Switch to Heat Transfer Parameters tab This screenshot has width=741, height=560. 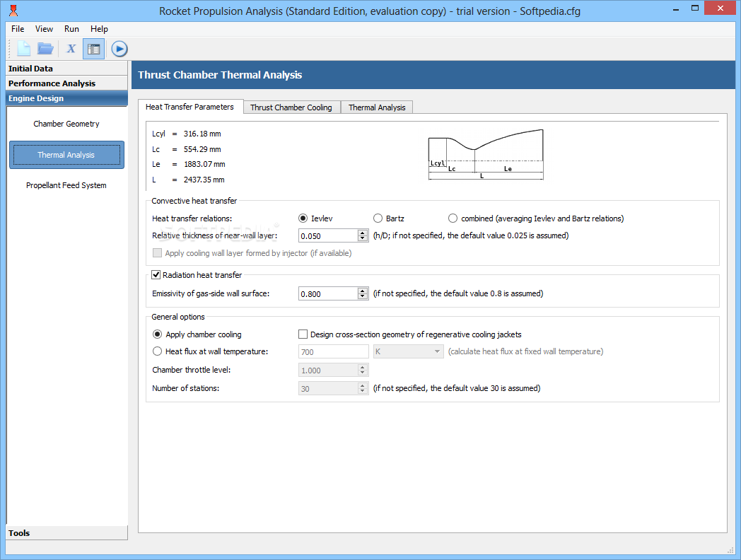tap(190, 107)
